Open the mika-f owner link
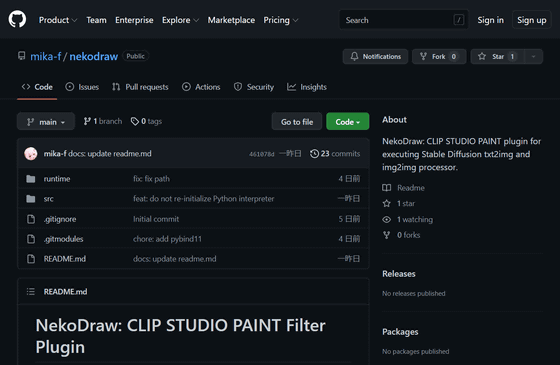Image resolution: width=560 pixels, height=365 pixels. pyautogui.click(x=46, y=56)
